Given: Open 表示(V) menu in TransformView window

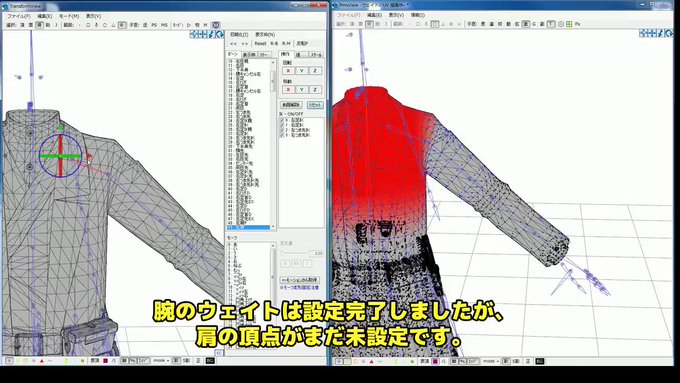Looking at the screenshot, I should (93, 16).
